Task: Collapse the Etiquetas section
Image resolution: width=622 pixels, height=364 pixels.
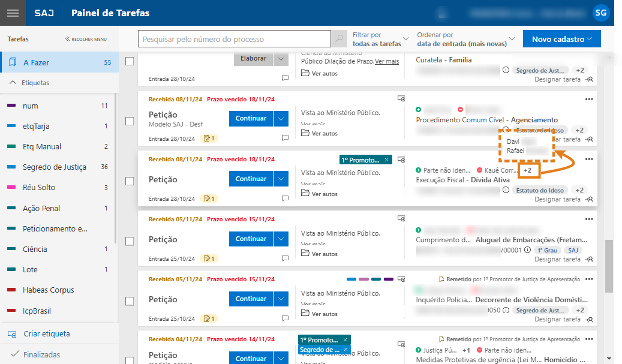Action: [x=13, y=83]
